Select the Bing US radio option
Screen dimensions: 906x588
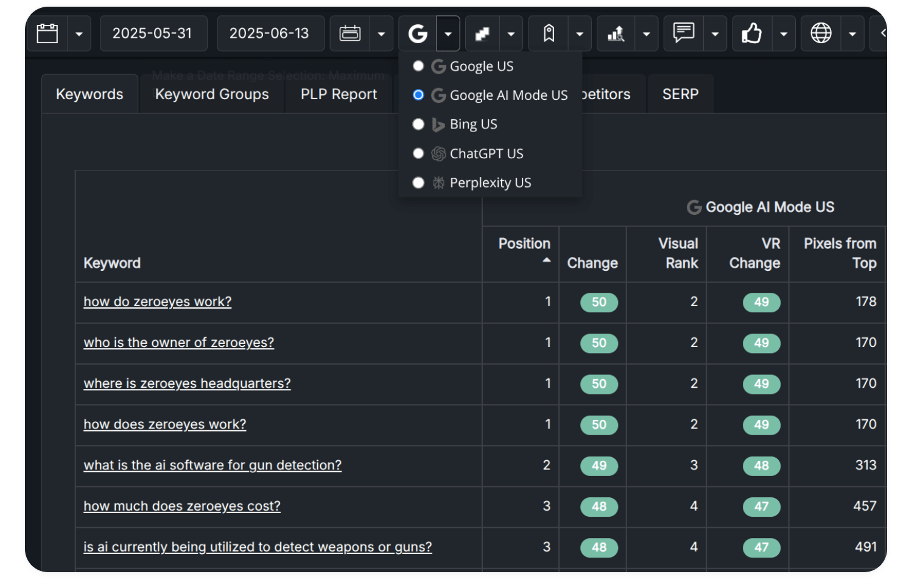(x=418, y=125)
